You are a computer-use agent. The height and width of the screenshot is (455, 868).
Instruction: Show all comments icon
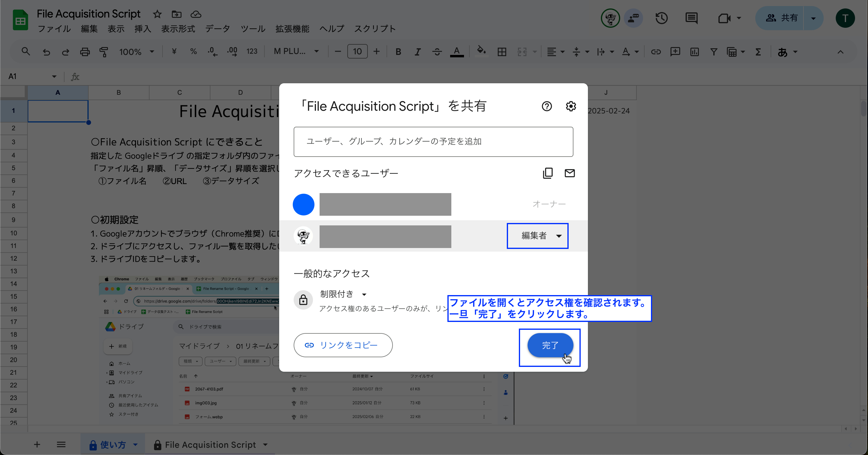tap(691, 18)
